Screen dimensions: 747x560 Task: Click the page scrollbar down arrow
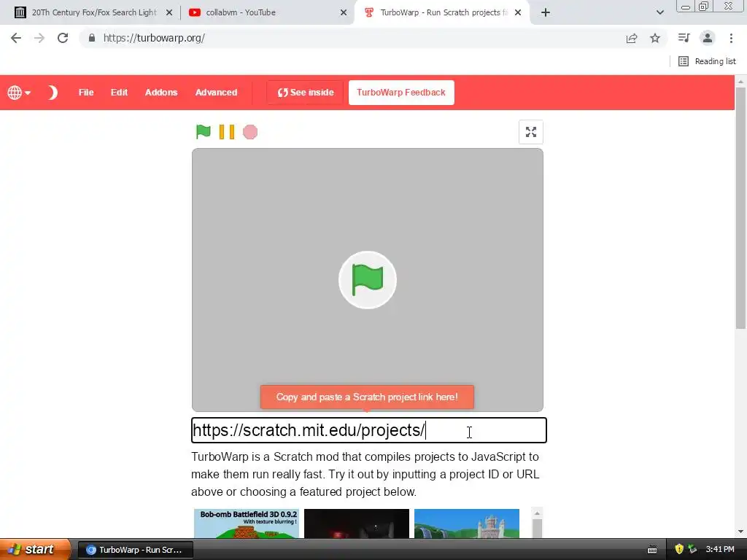pos(740,532)
